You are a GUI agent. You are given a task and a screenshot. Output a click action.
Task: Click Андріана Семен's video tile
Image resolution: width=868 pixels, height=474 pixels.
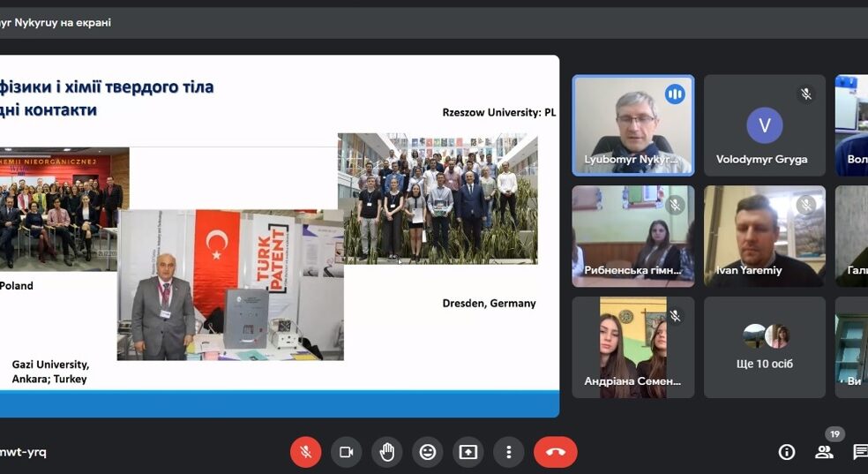pos(632,347)
